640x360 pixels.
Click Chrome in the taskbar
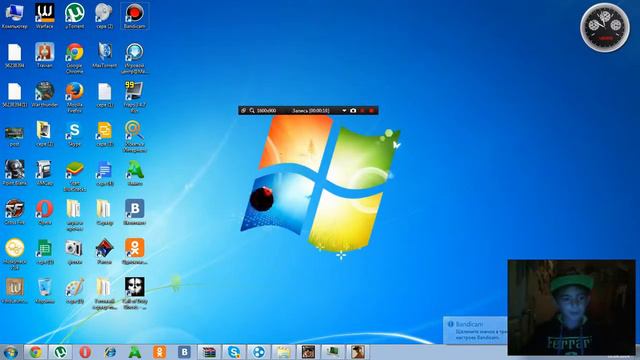[36, 352]
